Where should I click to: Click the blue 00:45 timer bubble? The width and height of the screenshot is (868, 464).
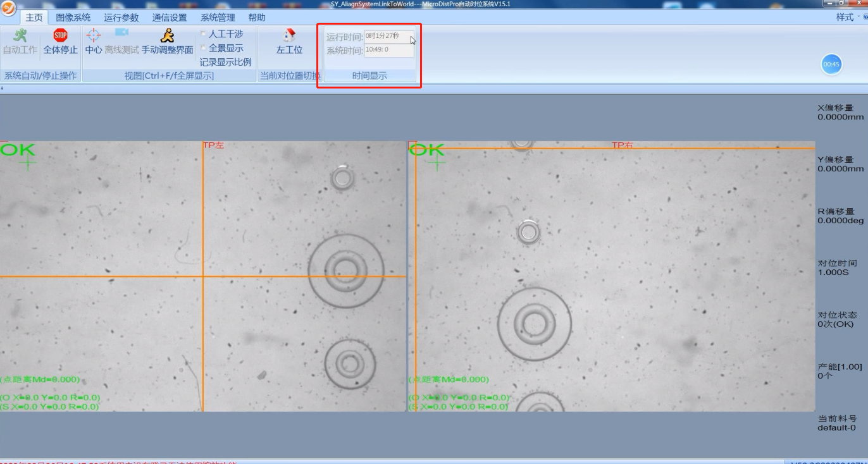pos(831,64)
